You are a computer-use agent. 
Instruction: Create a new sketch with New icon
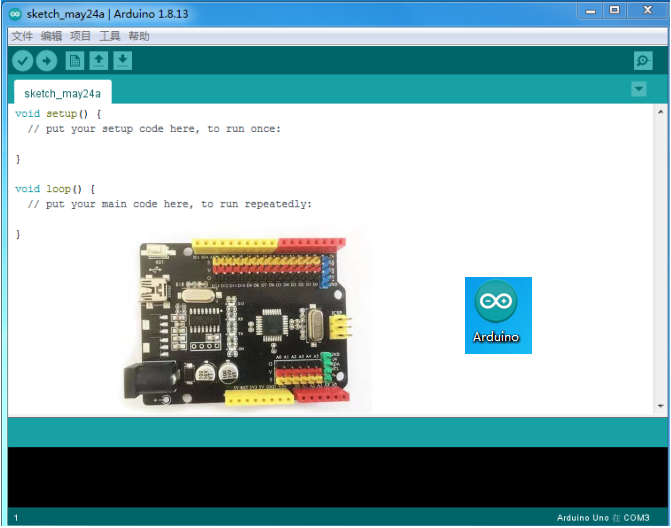(x=75, y=61)
